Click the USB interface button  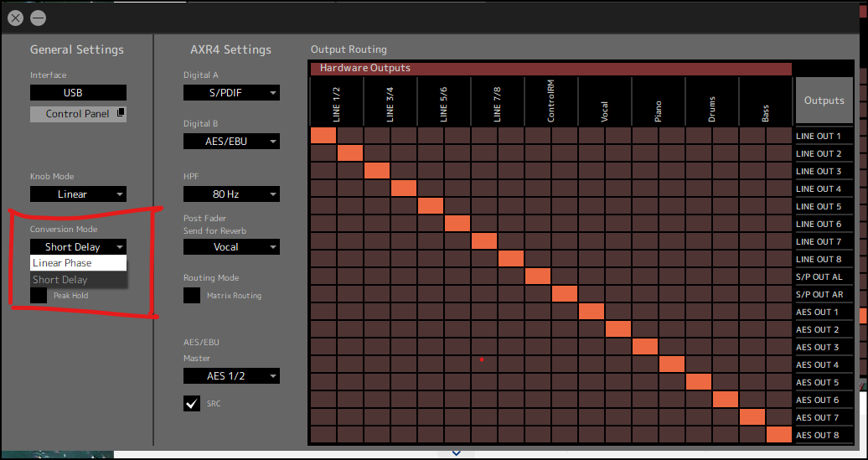click(x=78, y=93)
